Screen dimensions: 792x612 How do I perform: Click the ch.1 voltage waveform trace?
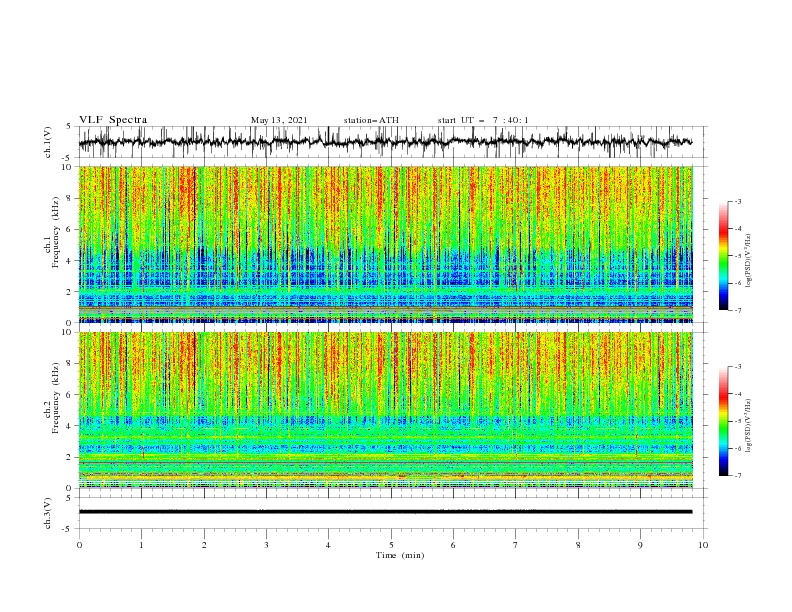click(385, 142)
